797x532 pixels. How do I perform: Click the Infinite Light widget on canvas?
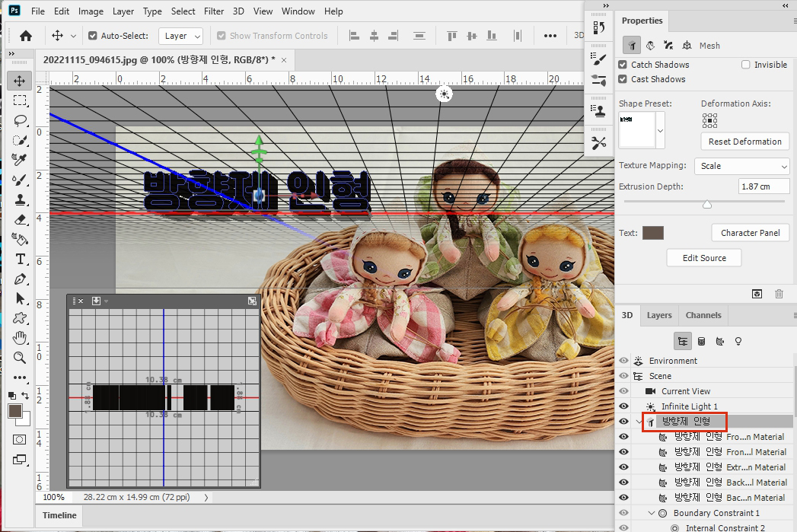pos(445,94)
